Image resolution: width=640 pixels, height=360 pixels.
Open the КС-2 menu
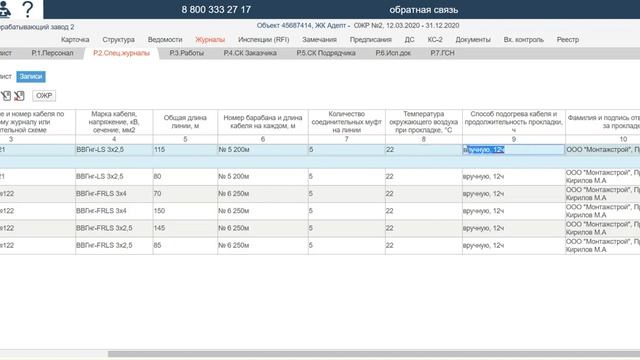[435, 40]
